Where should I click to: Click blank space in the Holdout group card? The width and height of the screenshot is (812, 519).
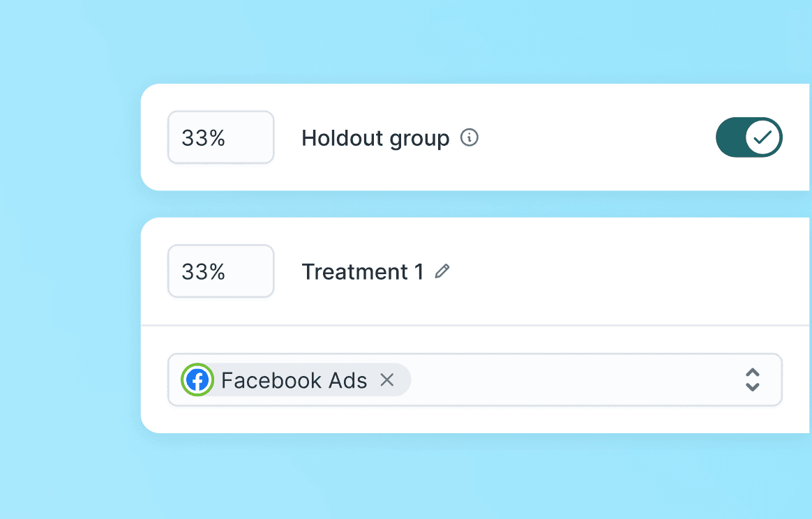coord(593,137)
